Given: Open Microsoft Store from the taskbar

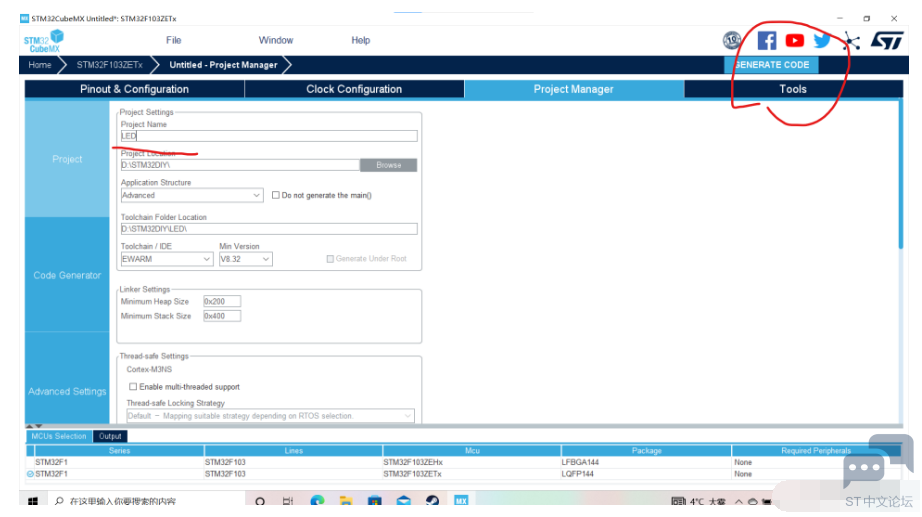Looking at the screenshot, I should pyautogui.click(x=375, y=501).
